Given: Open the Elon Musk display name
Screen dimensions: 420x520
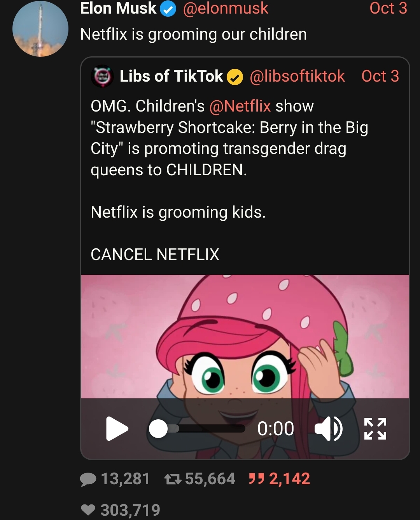Looking at the screenshot, I should (x=118, y=8).
